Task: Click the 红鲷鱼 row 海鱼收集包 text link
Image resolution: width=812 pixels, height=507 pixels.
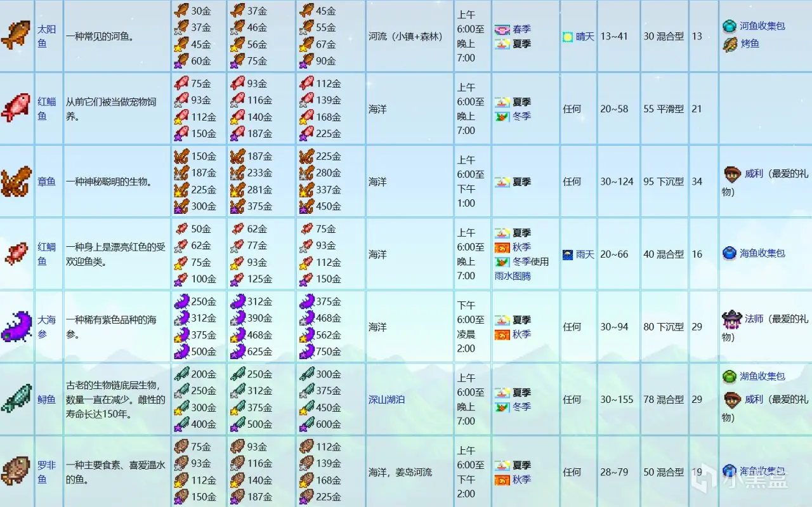Action: click(x=763, y=253)
